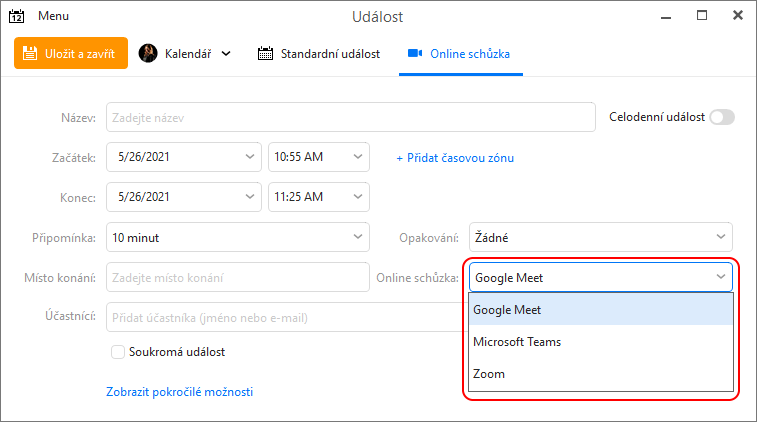757x422 pixels.
Task: Click Uložit a zavřít button
Action: (71, 53)
